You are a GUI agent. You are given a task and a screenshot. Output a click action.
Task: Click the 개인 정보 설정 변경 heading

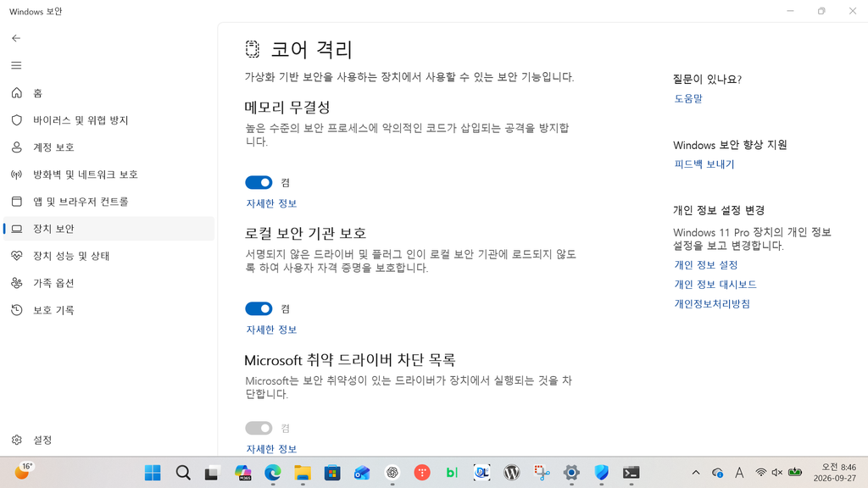719,210
